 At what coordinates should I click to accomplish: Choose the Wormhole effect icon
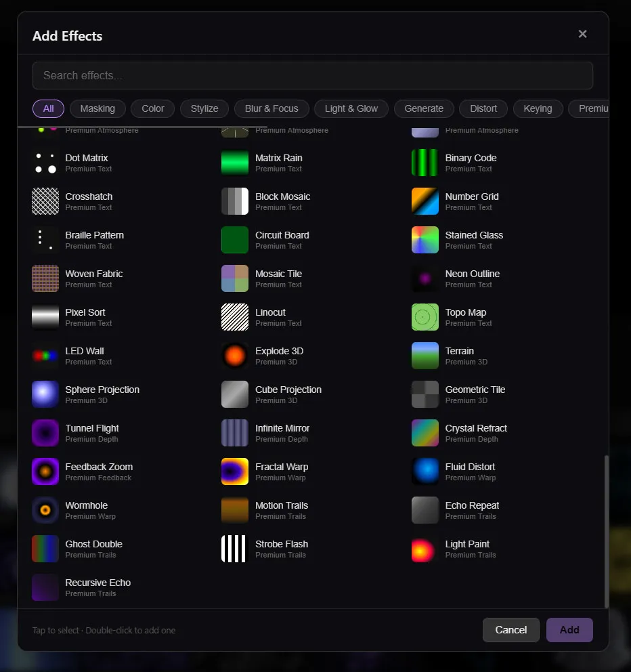[45, 510]
